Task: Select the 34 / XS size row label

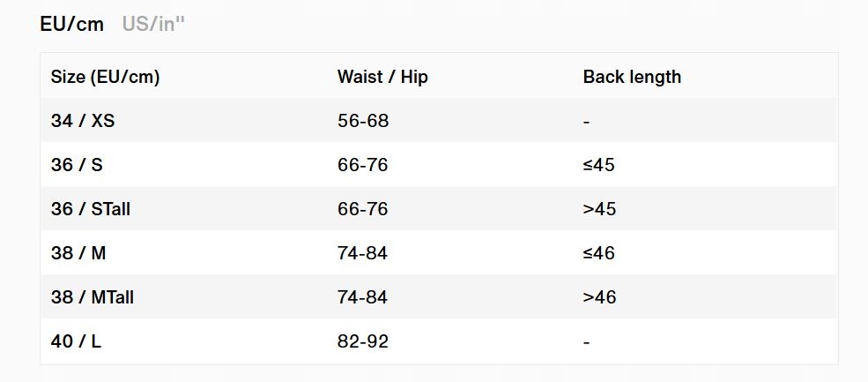Action: pos(83,121)
